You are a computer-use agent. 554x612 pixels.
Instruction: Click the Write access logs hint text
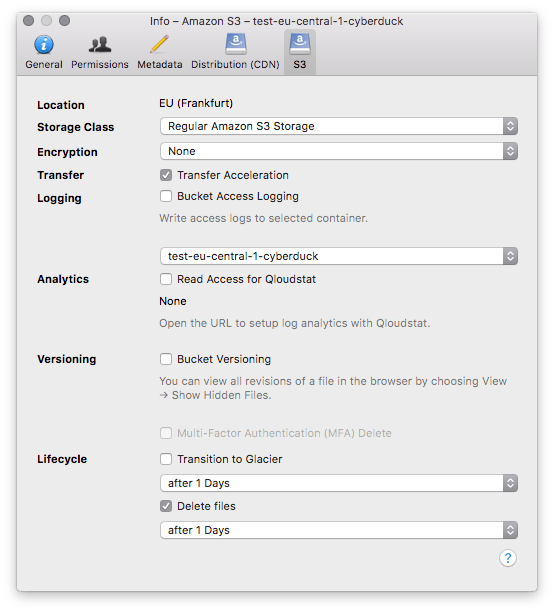[264, 218]
